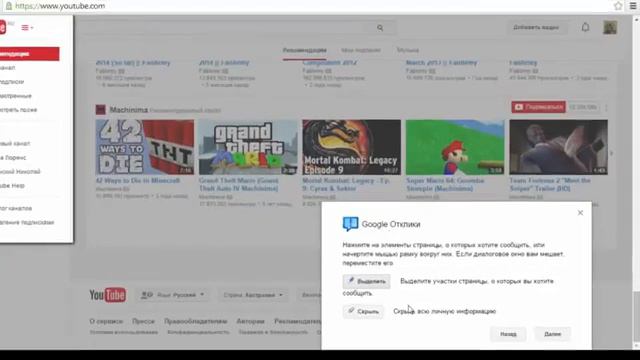Viewport: 640px width, 360px height.
Task: Open Управление подписками in sidebar
Action: click(x=27, y=222)
